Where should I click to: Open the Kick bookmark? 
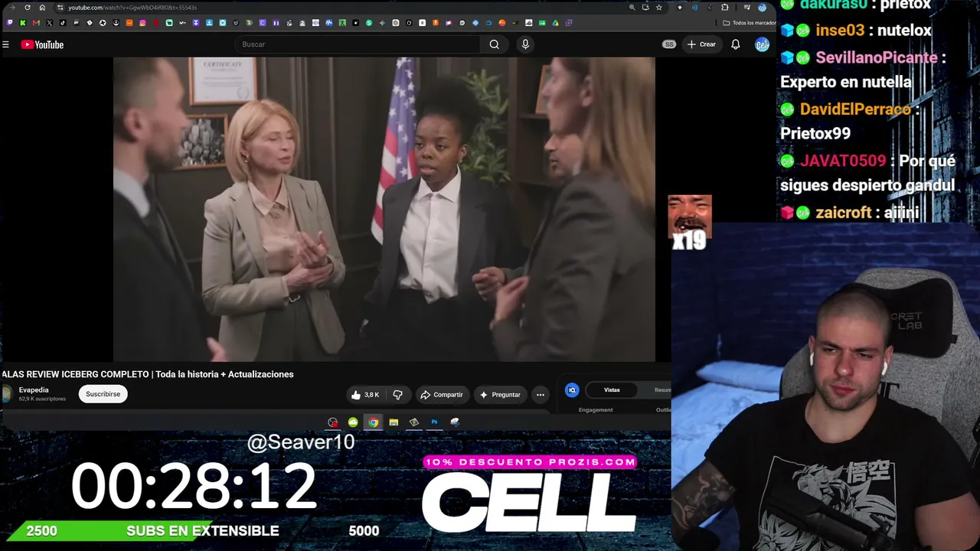(22, 23)
